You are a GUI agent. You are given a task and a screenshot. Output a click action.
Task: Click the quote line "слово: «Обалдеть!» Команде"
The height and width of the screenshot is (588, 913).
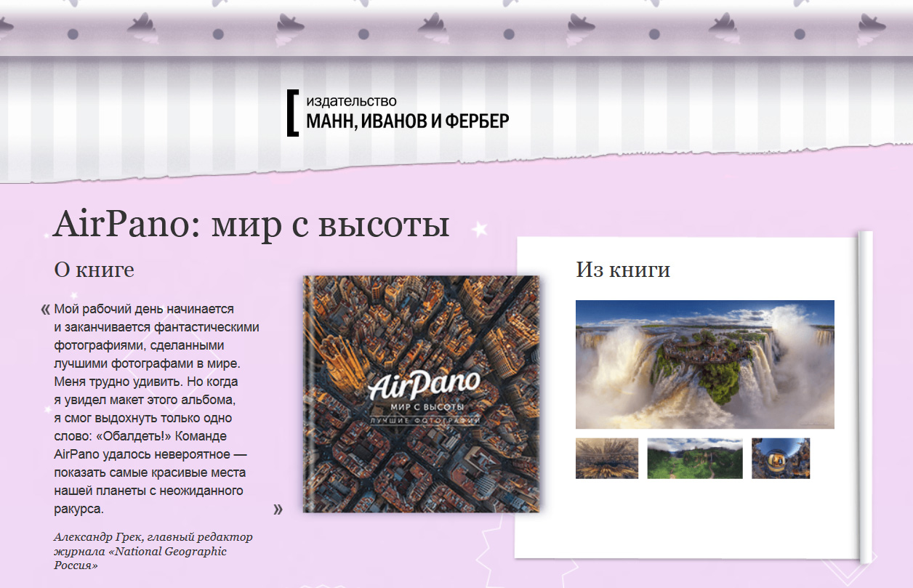click(x=141, y=436)
